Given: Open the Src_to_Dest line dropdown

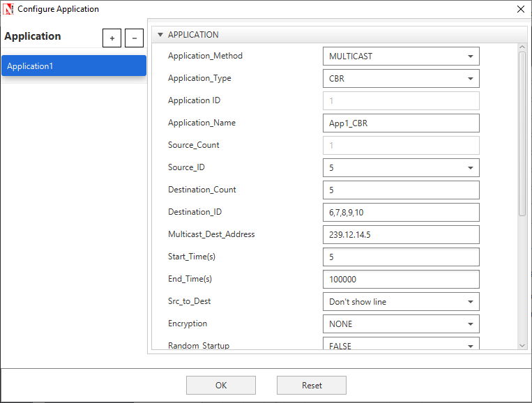Looking at the screenshot, I should tap(401, 302).
